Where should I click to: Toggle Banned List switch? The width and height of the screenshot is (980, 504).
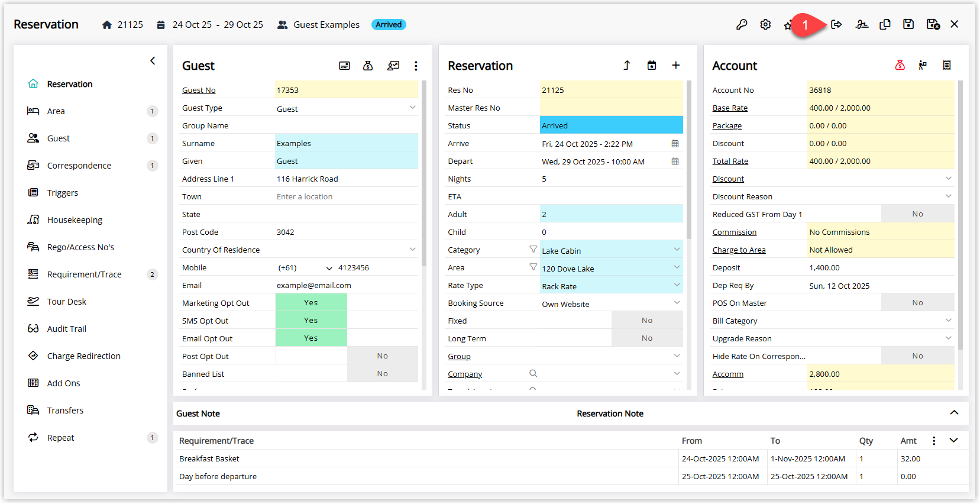(382, 373)
